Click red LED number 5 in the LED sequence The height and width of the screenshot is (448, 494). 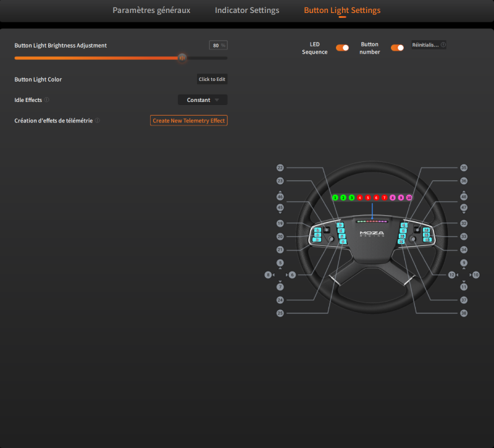[368, 198]
